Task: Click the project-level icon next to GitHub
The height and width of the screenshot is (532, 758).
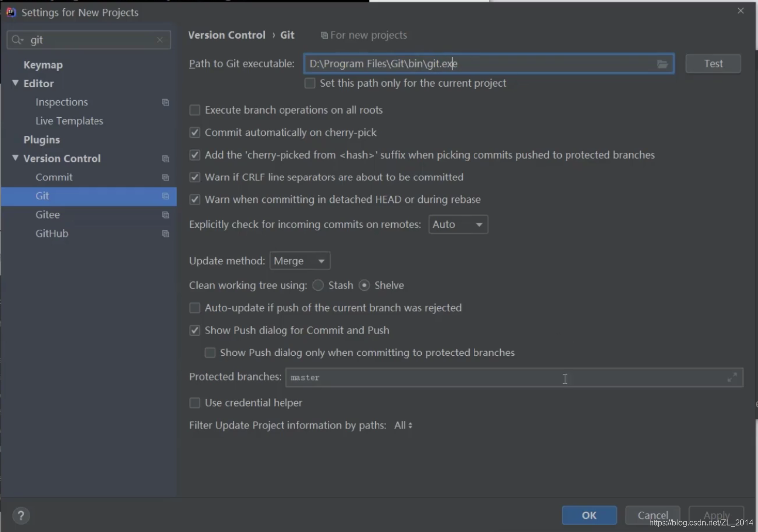Action: 165,234
